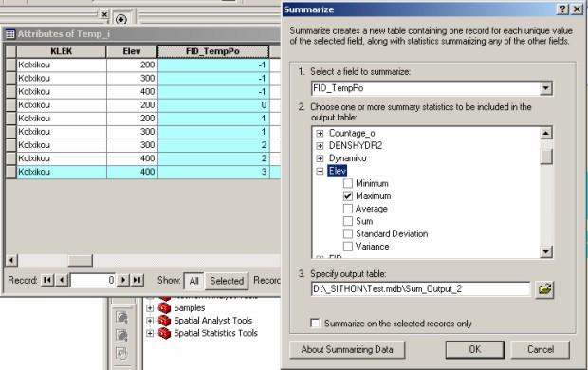
Task: Expand the Spatial Statistics Tools toolbox
Action: (150, 333)
